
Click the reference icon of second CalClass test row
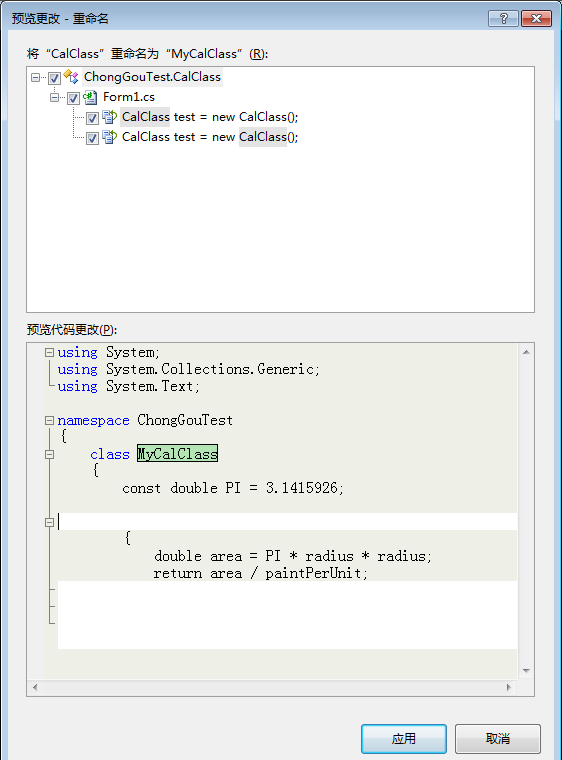tap(110, 137)
